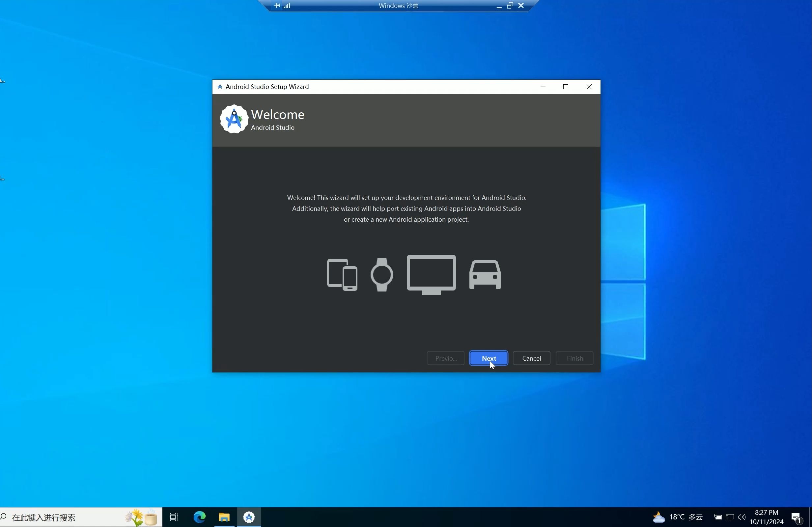The height and width of the screenshot is (527, 812).
Task: Click the smartwatch wear icon
Action: [x=382, y=275]
